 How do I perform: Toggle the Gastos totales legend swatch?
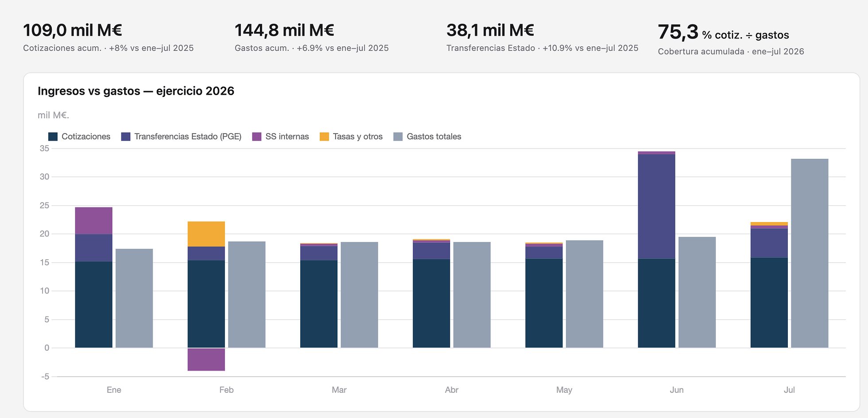(398, 137)
